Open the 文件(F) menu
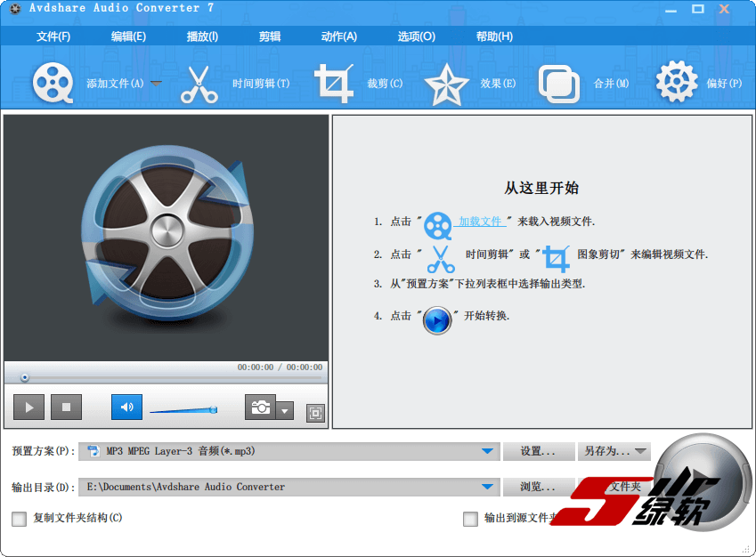Image resolution: width=756 pixels, height=557 pixels. click(x=53, y=36)
